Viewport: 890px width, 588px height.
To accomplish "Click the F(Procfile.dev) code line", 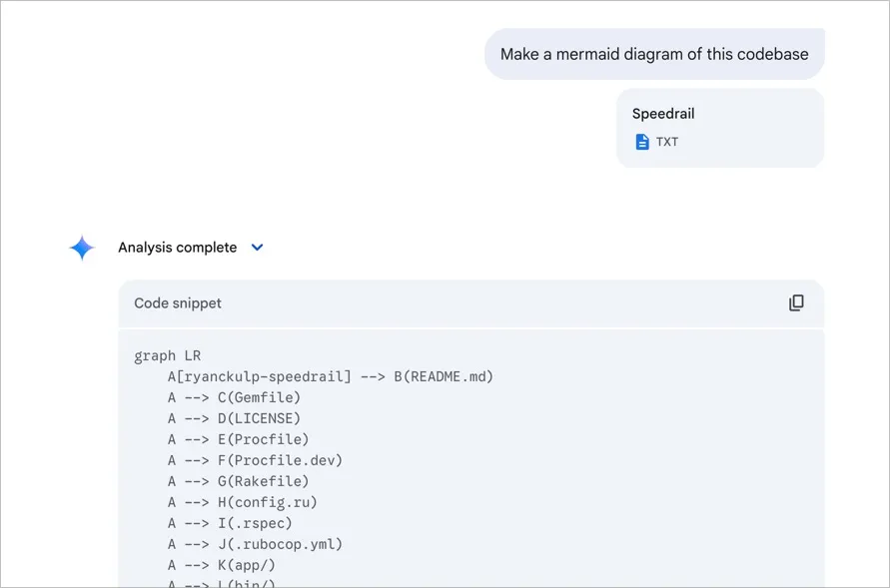I will point(255,460).
